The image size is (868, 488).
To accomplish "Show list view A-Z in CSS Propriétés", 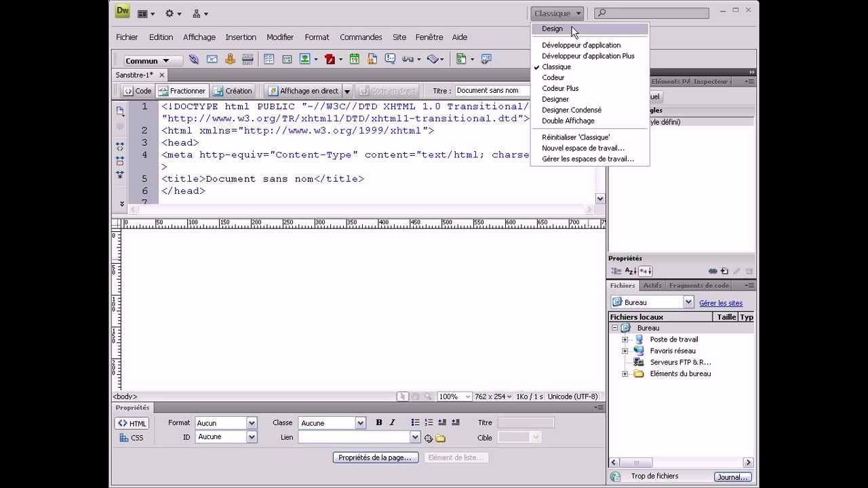I will tap(631, 271).
